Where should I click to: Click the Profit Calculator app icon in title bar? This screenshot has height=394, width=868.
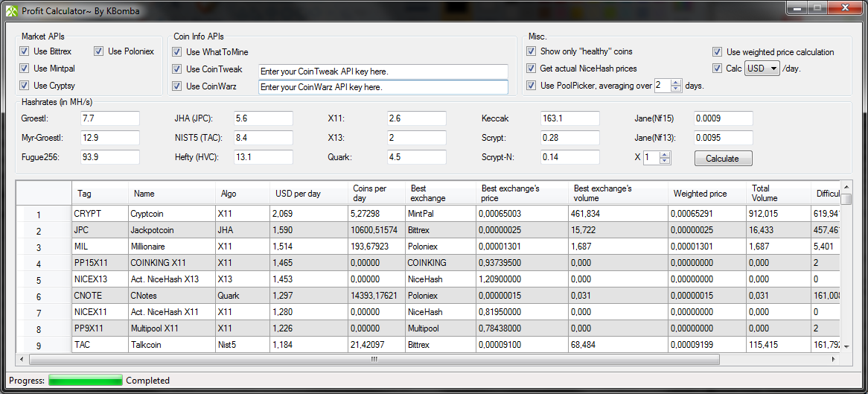coord(12,11)
